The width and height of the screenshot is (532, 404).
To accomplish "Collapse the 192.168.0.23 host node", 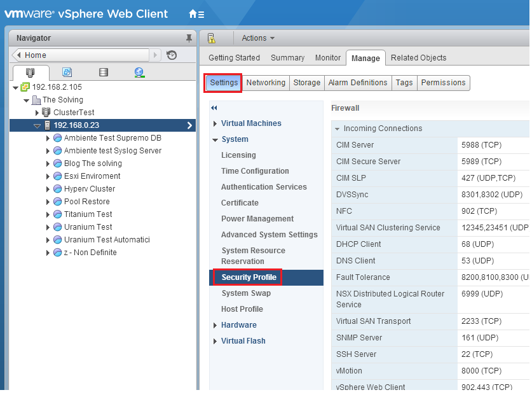I will pyautogui.click(x=37, y=126).
